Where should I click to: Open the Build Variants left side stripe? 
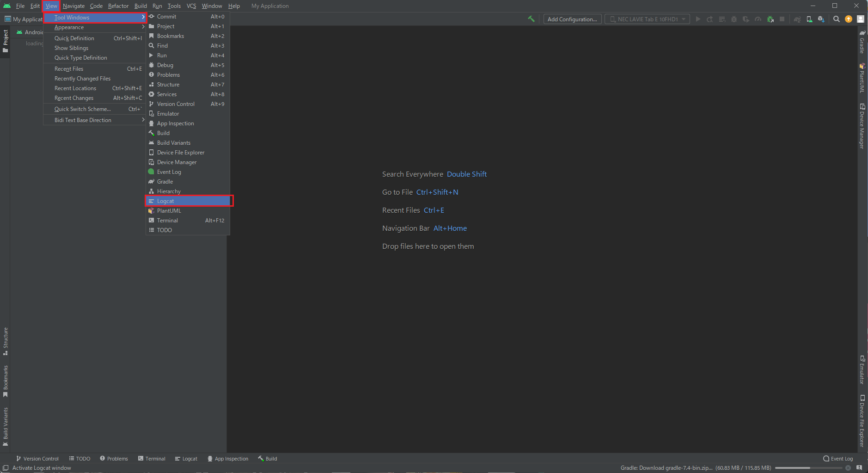tap(6, 426)
